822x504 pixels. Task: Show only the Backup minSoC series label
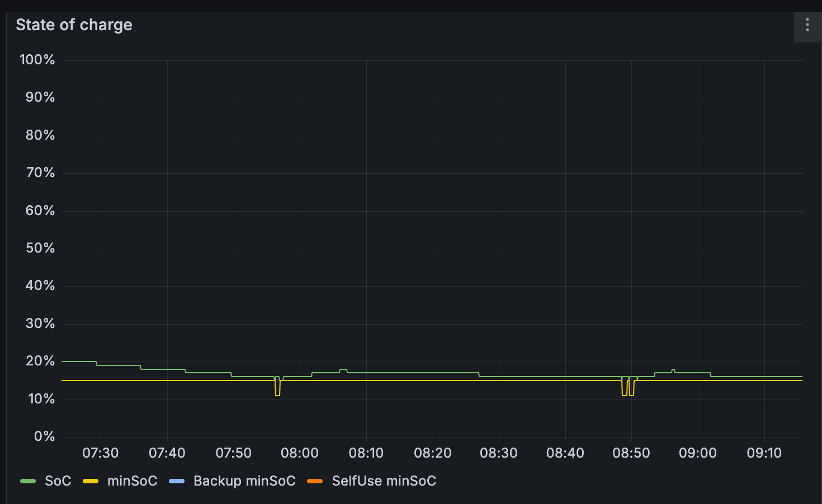point(244,481)
